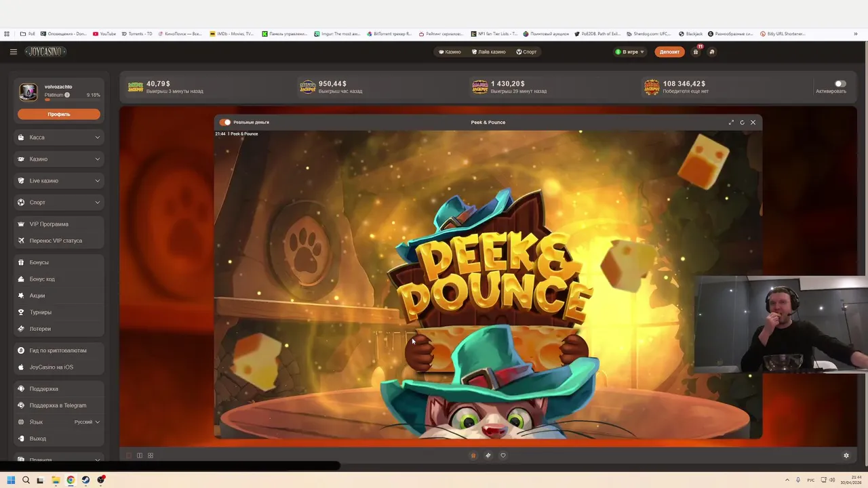Open the Казино tab in top navigation

[450, 52]
